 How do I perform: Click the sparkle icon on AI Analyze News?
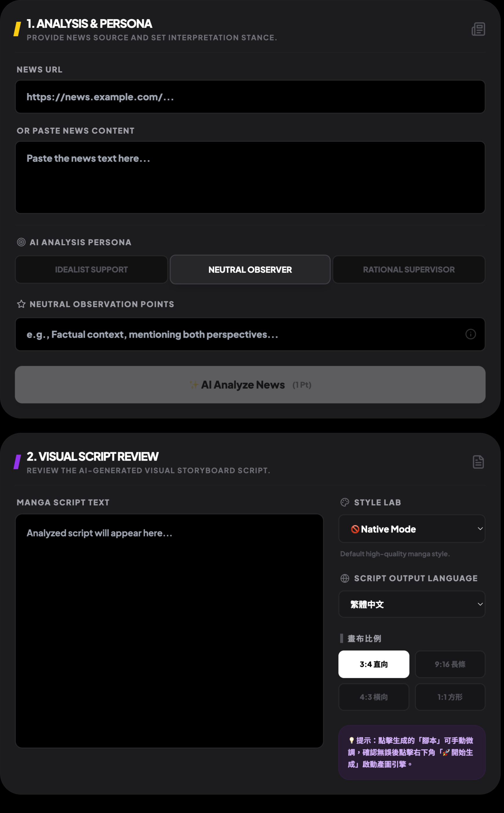[194, 385]
